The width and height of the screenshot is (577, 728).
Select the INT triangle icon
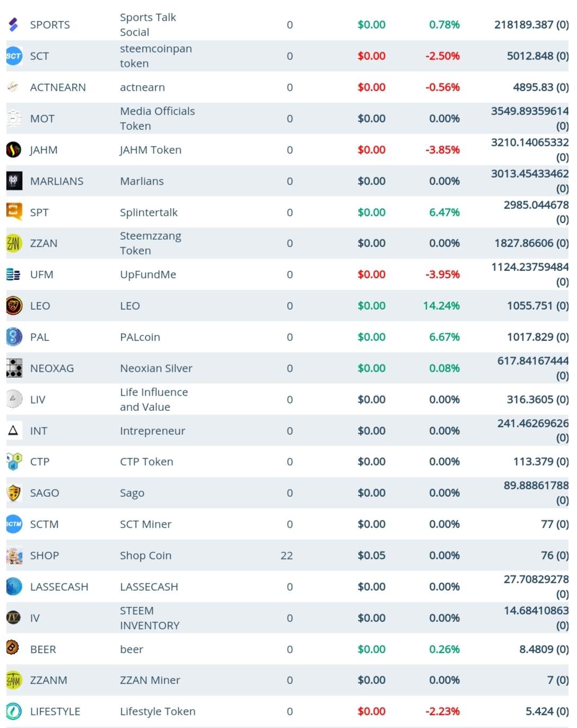click(14, 430)
